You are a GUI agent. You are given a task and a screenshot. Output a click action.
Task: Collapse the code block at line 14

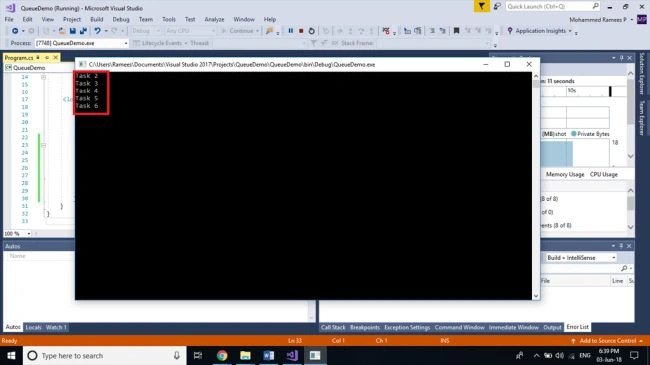click(x=43, y=77)
